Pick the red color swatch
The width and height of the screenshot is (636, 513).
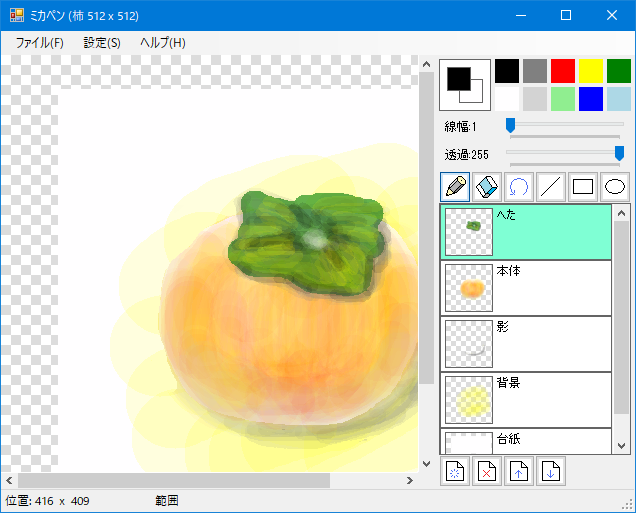[563, 71]
